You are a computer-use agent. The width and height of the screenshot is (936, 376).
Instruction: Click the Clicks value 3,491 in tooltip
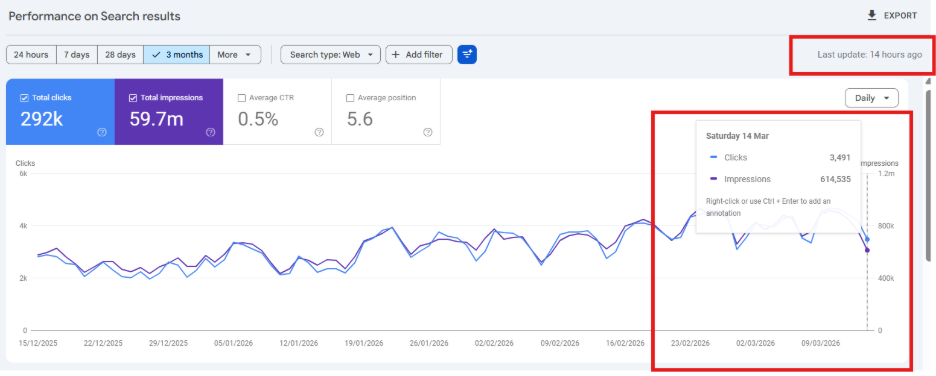(x=839, y=158)
